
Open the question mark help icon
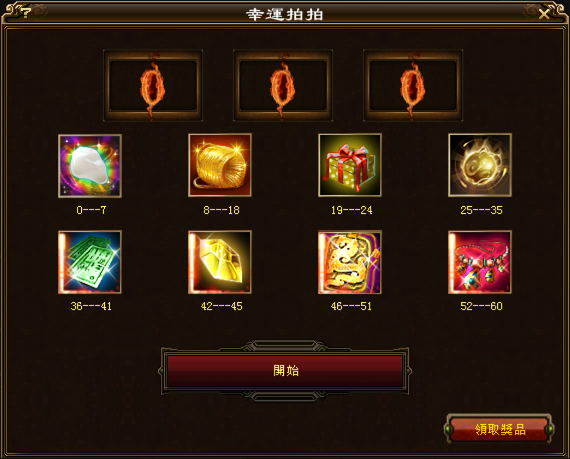tap(25, 13)
